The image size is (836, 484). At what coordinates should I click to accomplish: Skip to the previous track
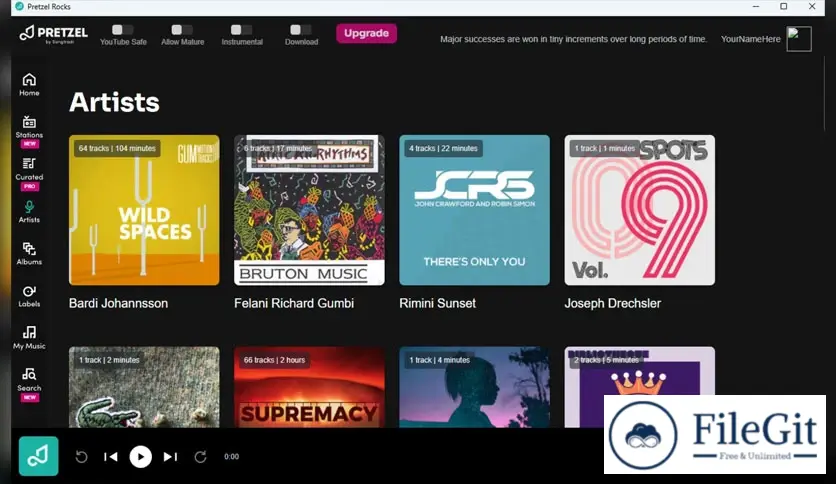tap(111, 457)
